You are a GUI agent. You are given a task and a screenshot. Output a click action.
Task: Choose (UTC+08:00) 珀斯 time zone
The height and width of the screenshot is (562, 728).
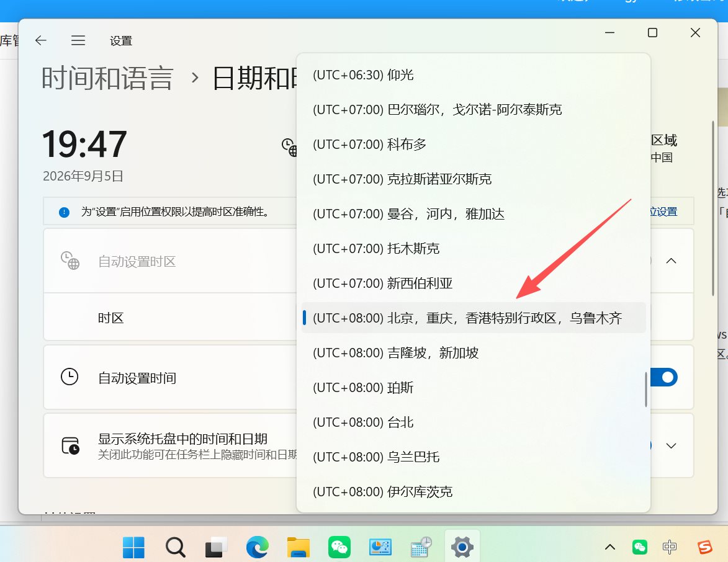tap(474, 388)
